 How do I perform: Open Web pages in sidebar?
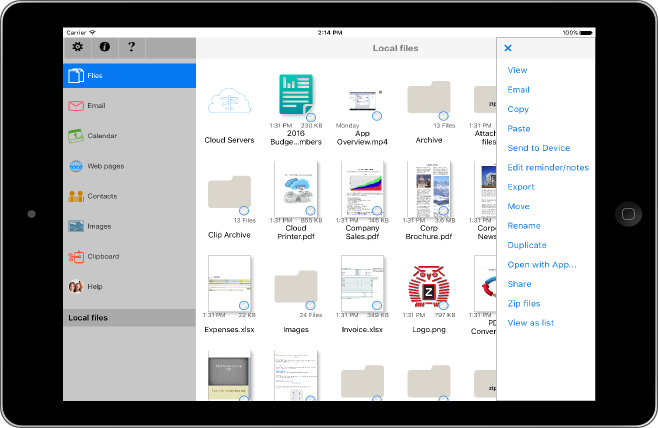(129, 166)
